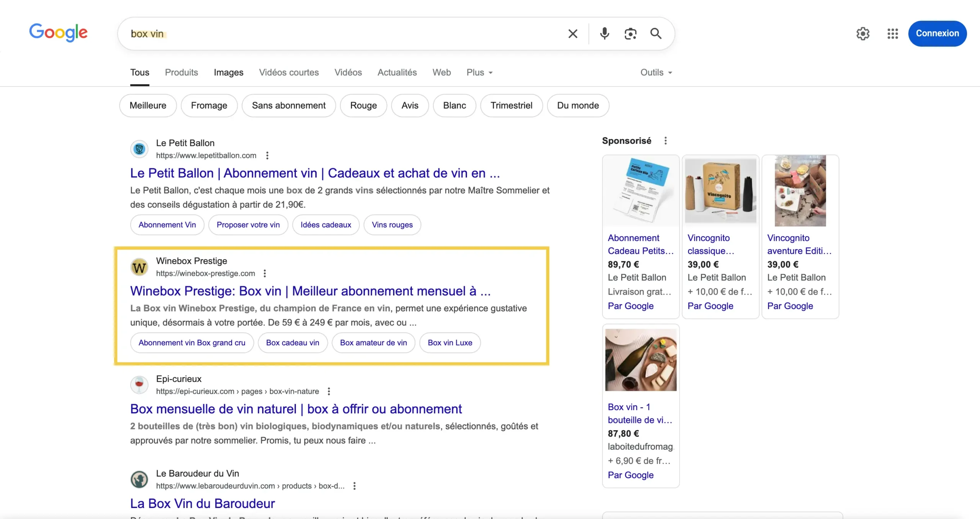Image resolution: width=980 pixels, height=519 pixels.
Task: Click the Abonnement Vin sitelink chip
Action: (x=167, y=225)
